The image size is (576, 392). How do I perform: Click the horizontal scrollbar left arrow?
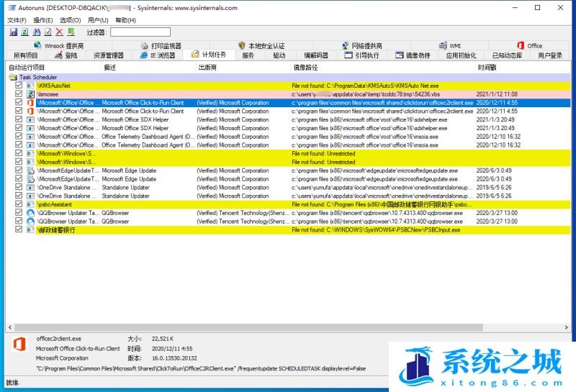tap(10, 327)
